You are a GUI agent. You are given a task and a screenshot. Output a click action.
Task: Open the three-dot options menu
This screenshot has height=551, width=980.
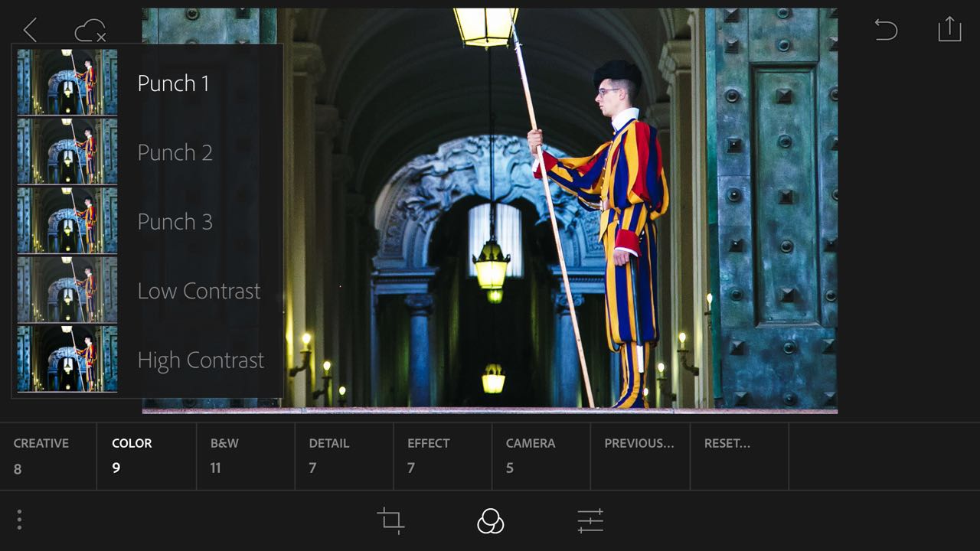pyautogui.click(x=19, y=520)
